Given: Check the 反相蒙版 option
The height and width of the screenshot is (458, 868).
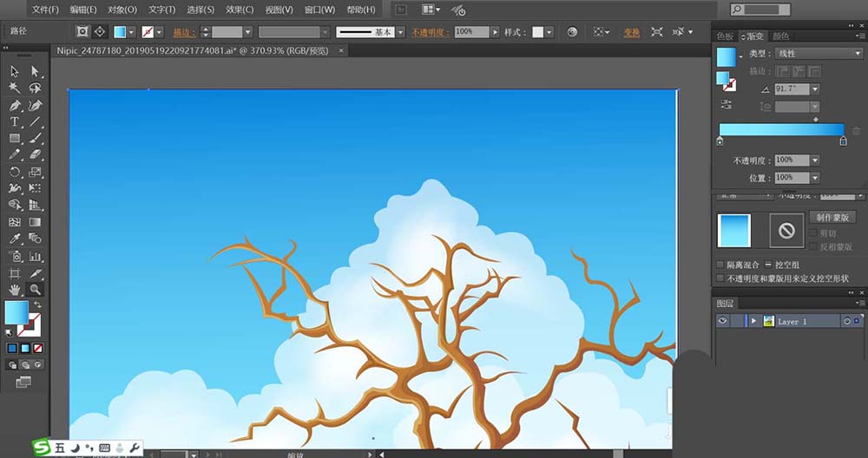Looking at the screenshot, I should [812, 246].
